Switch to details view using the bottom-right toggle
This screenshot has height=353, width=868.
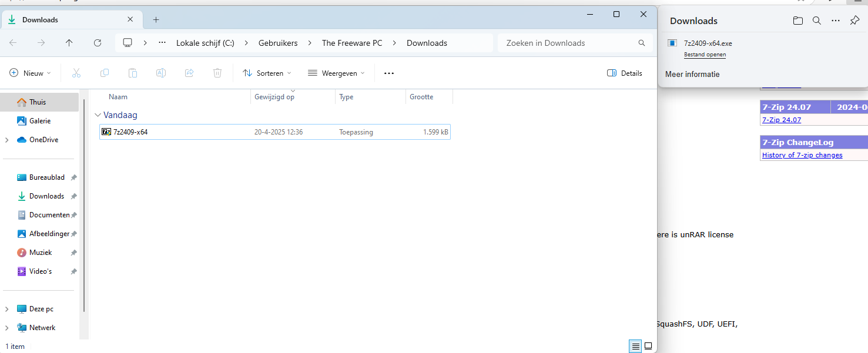(635, 346)
